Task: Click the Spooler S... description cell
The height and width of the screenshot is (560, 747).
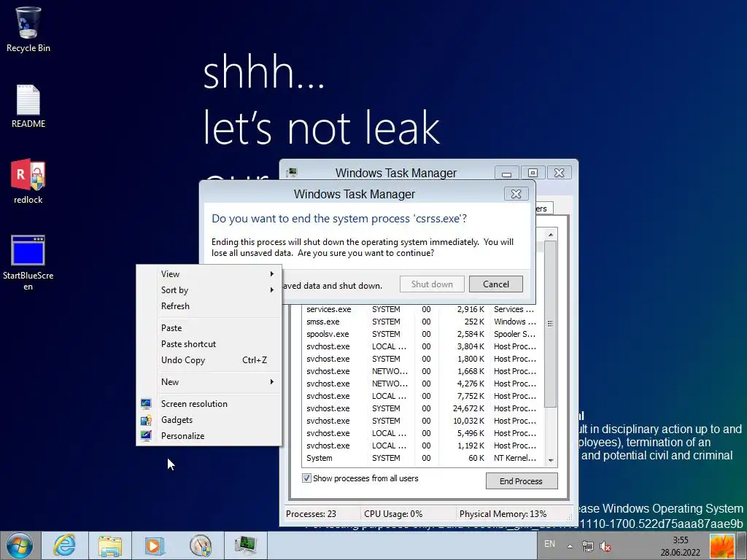Action: click(515, 334)
